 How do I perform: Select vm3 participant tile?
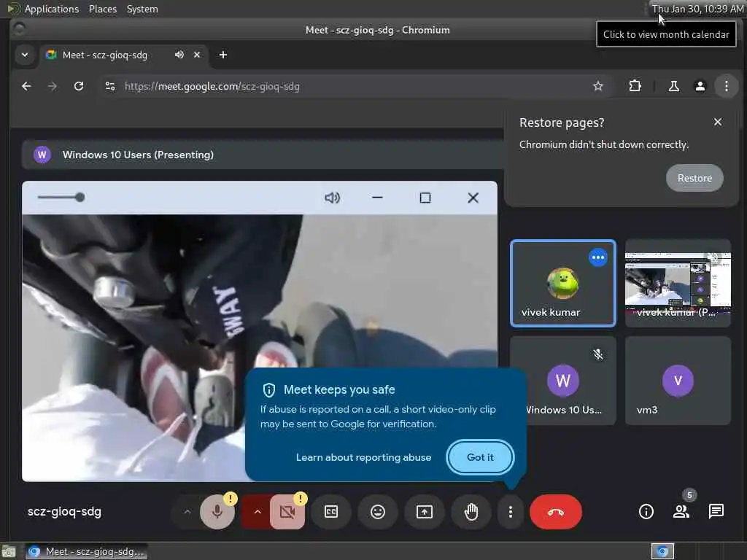[x=678, y=381]
